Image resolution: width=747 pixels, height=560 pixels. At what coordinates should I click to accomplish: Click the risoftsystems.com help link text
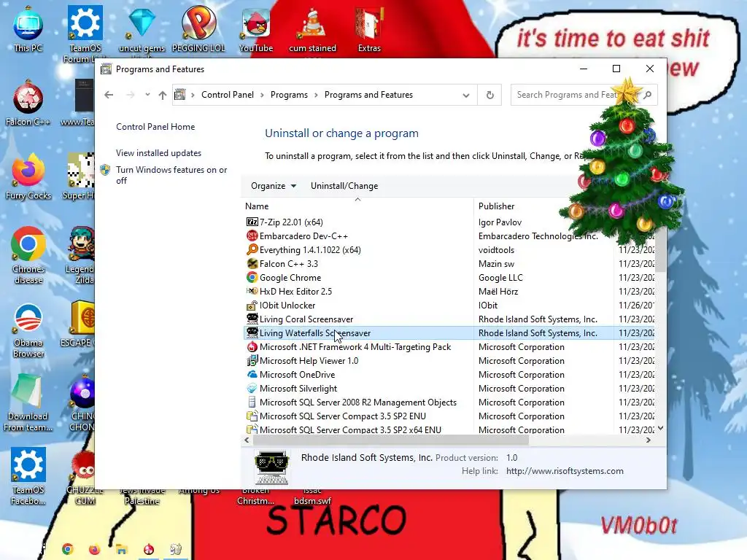tap(565, 471)
